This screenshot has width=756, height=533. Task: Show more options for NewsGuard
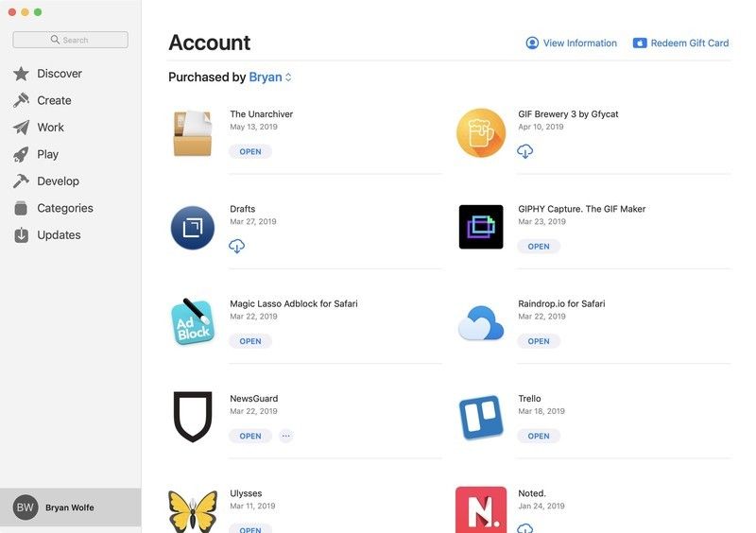286,436
